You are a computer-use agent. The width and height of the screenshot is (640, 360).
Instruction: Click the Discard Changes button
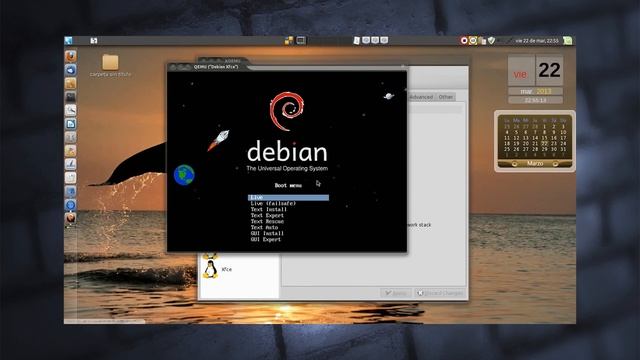[x=440, y=293]
